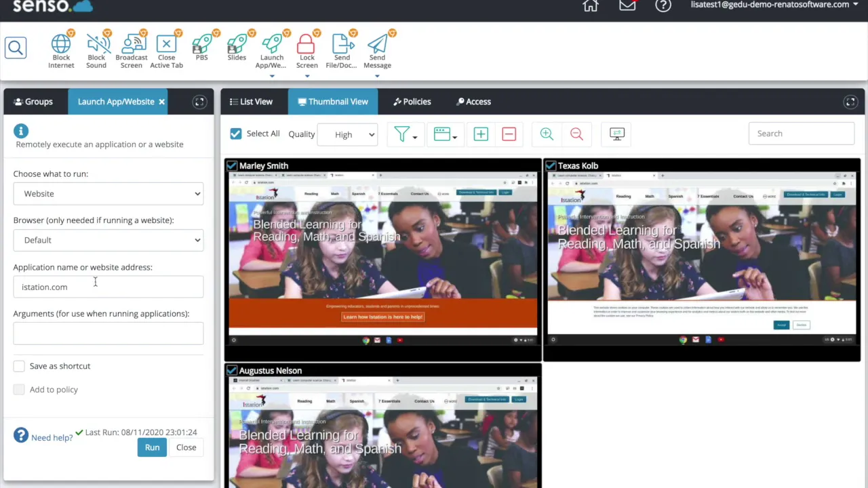
Task: Click the monitor remote-view icon
Action: [x=616, y=134]
